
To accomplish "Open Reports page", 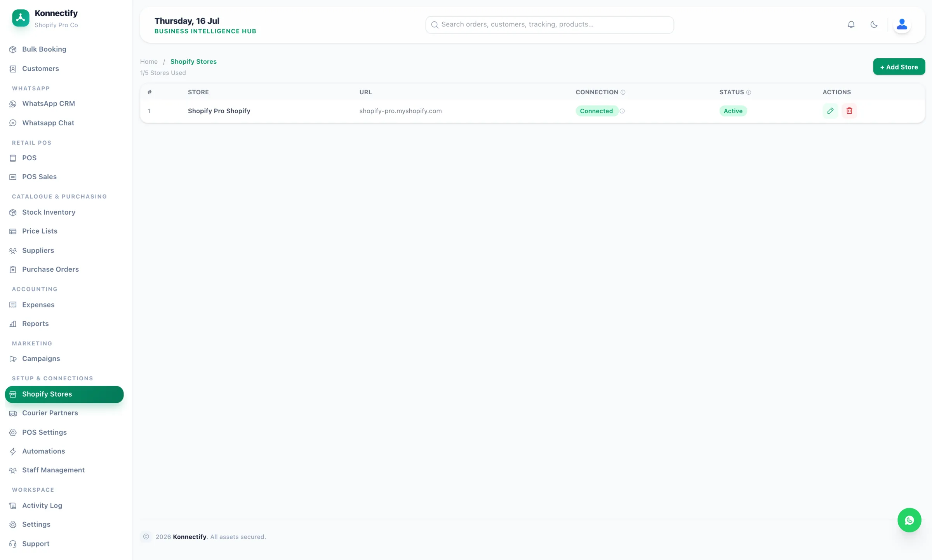I will coord(64,324).
